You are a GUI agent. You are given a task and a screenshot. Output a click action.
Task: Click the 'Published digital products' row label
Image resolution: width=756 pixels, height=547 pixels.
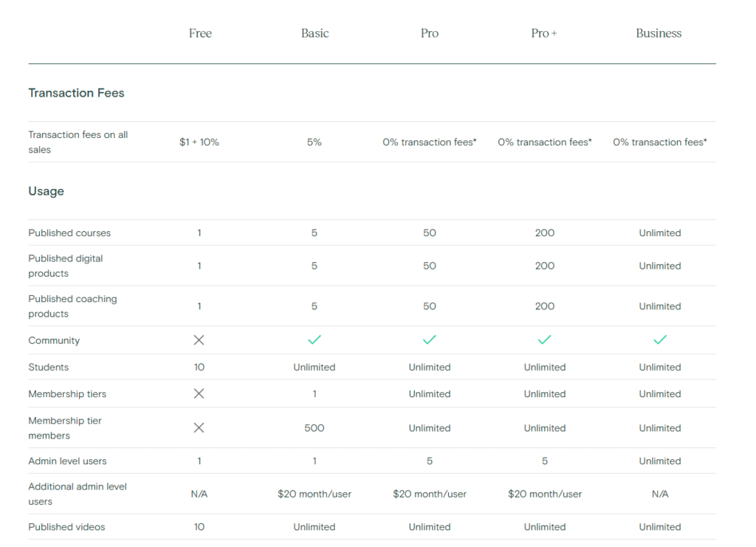pos(66,266)
